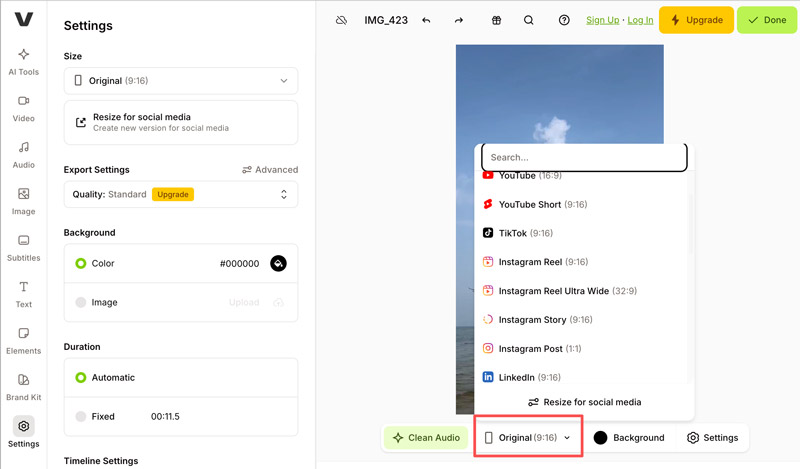
Task: Click the Done button
Action: (767, 20)
